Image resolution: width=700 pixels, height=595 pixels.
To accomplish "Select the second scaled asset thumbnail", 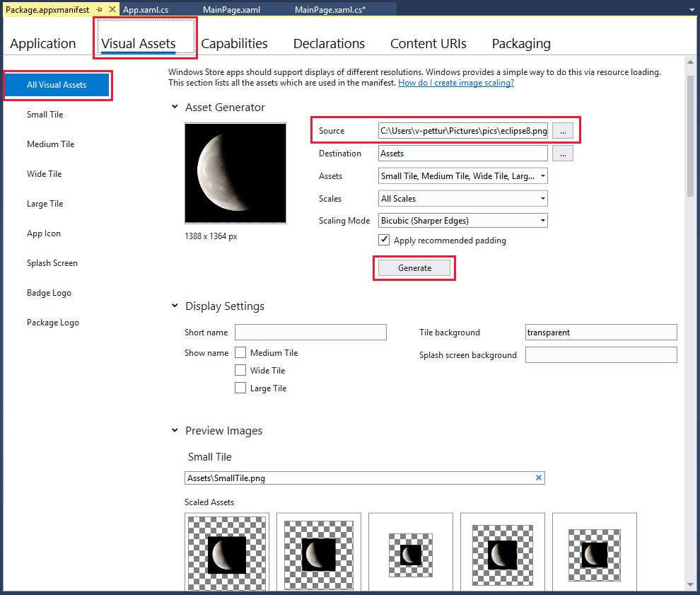I will coord(319,552).
